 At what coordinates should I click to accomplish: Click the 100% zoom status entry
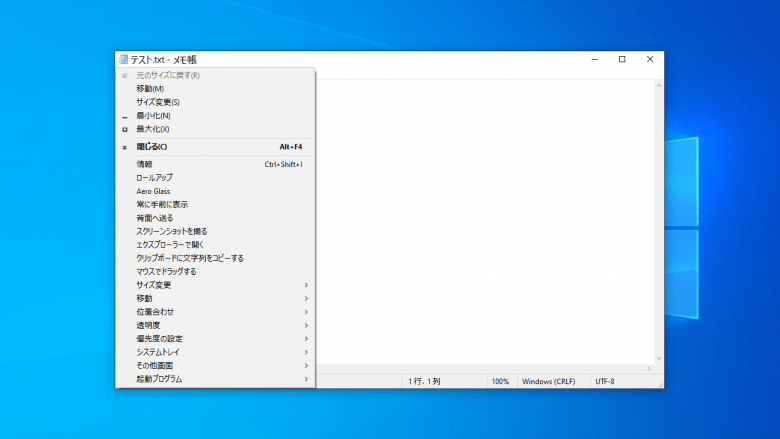point(502,381)
